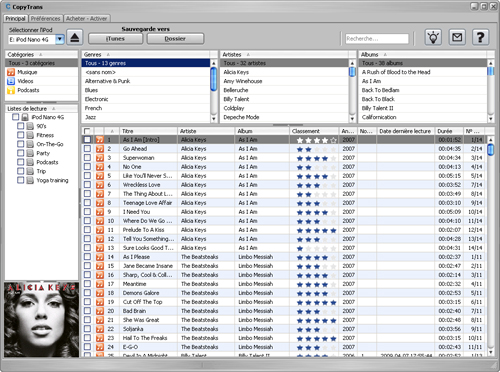The width and height of the screenshot is (500, 372).
Task: Set star rating for track She Was Great
Action: pos(316,320)
